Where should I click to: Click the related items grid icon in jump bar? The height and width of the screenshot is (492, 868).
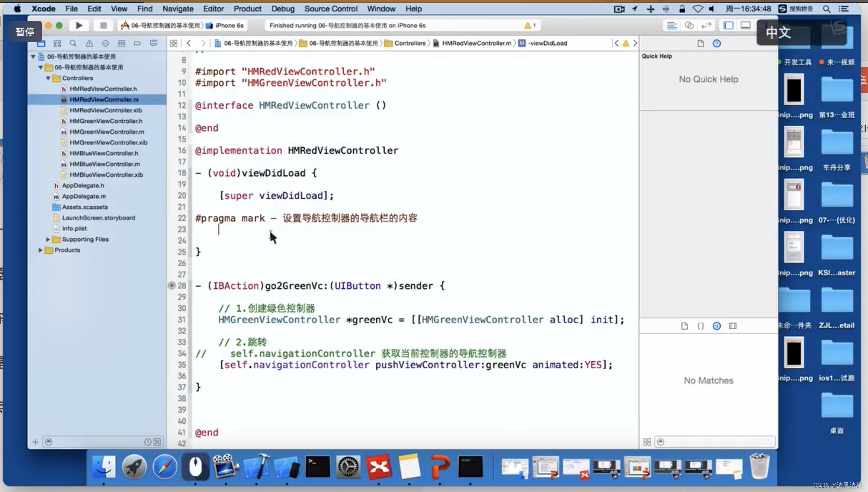174,43
